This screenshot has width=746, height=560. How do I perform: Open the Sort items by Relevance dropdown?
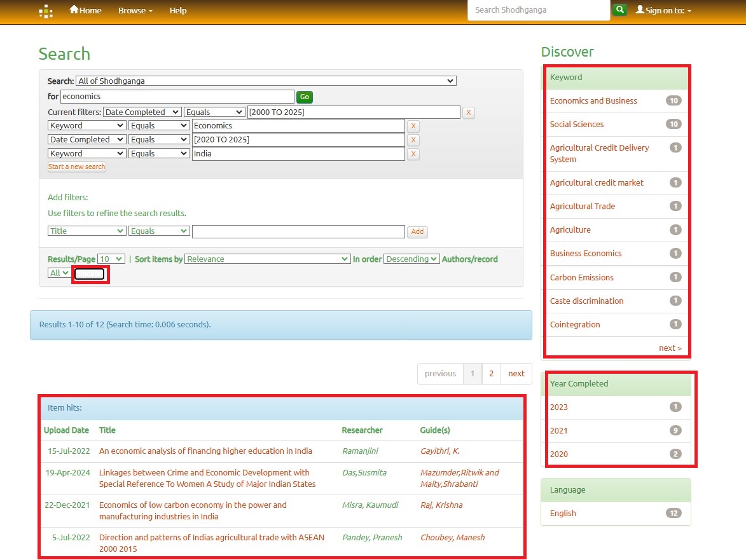(267, 259)
